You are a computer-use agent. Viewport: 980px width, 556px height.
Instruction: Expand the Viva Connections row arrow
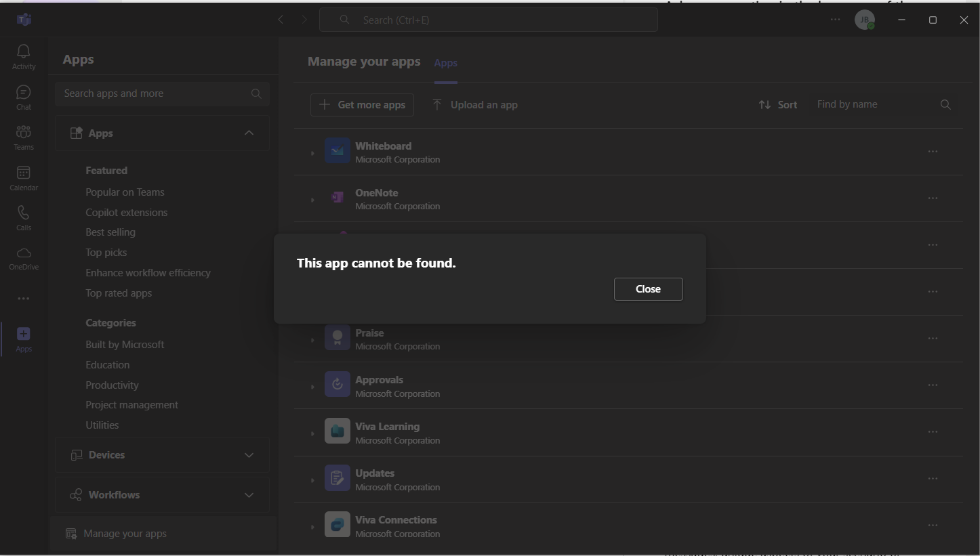click(312, 527)
